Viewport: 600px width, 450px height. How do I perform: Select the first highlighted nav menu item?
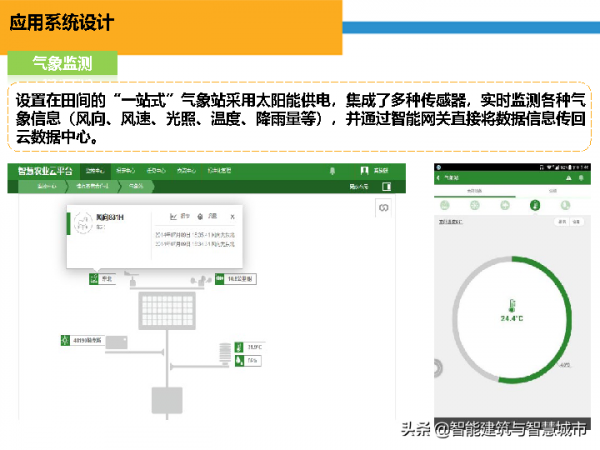coord(95,171)
